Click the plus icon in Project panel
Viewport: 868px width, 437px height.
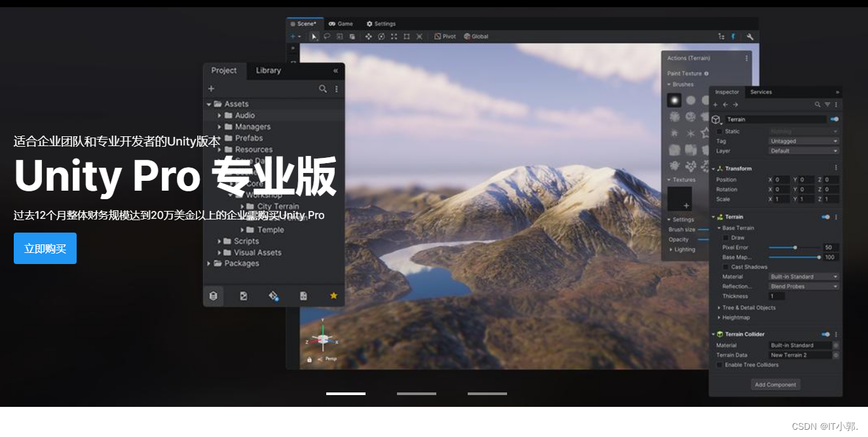[x=211, y=88]
